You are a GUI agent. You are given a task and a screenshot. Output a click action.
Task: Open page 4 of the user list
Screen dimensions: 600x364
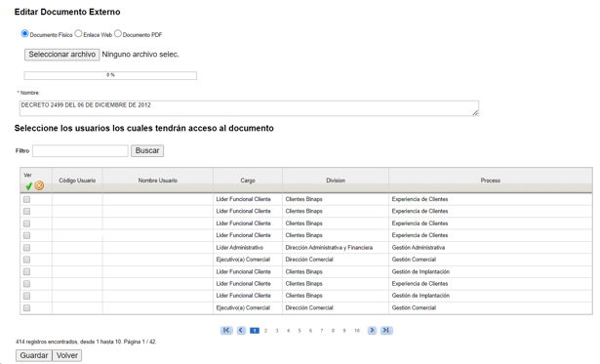click(288, 331)
